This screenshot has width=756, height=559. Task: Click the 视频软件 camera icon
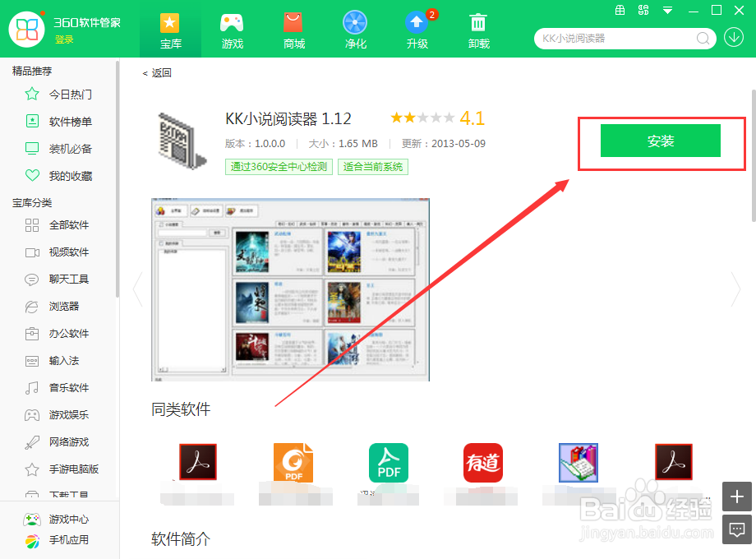click(x=32, y=252)
